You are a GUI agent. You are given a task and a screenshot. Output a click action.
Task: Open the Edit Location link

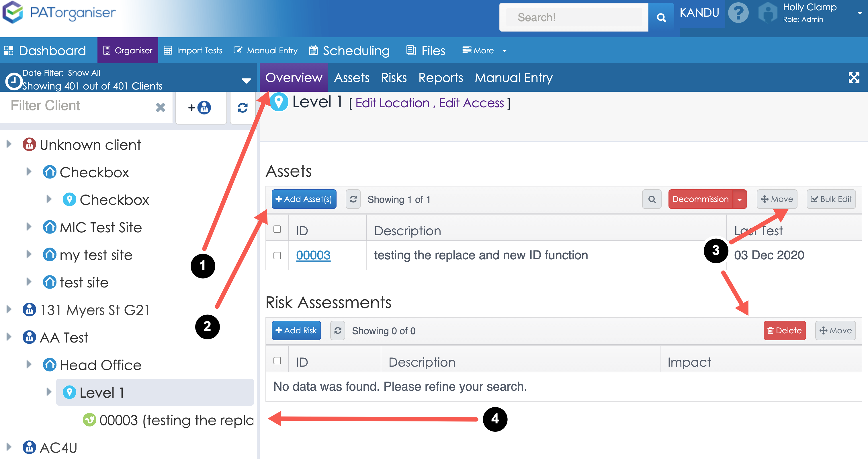tap(392, 103)
